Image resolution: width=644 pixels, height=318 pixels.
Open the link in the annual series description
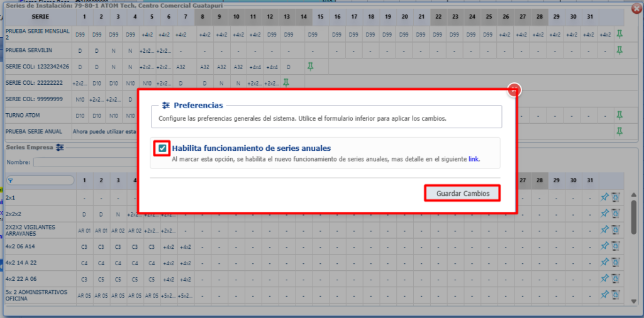pyautogui.click(x=474, y=160)
